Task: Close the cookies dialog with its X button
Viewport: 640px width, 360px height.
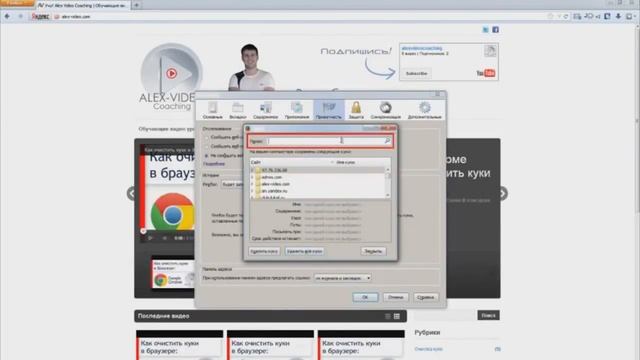Action: click(x=388, y=128)
